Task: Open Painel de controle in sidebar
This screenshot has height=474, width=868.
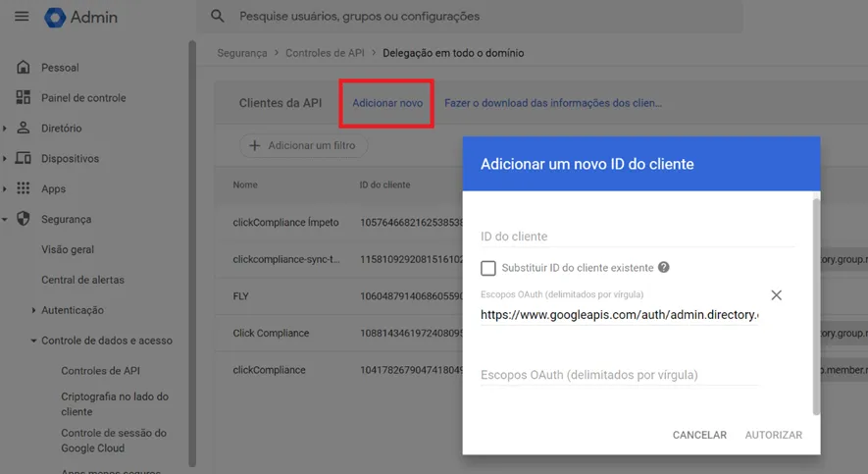Action: tap(83, 98)
